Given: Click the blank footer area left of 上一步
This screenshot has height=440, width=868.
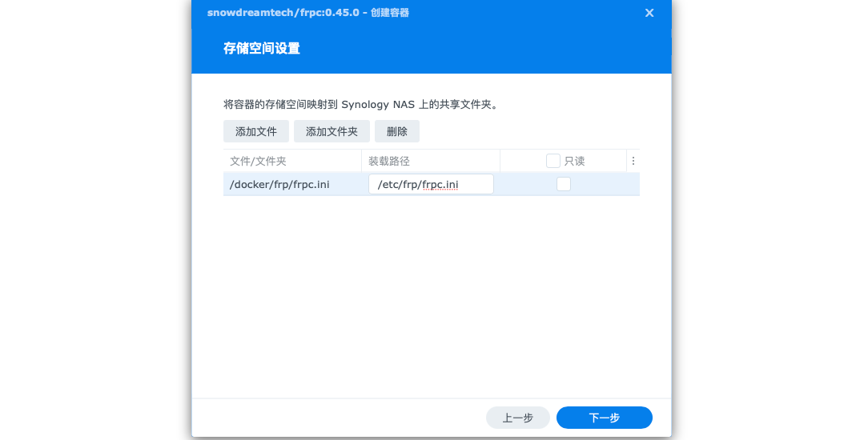Looking at the screenshot, I should point(336,418).
